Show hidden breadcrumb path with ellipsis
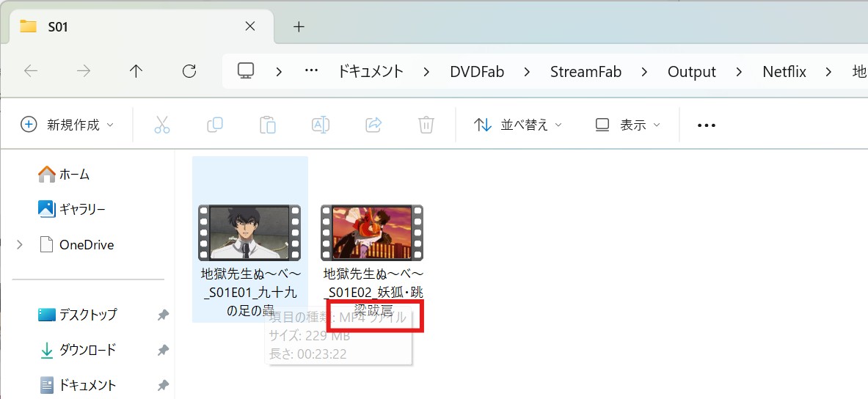Viewport: 868px width, 399px height. pos(312,71)
